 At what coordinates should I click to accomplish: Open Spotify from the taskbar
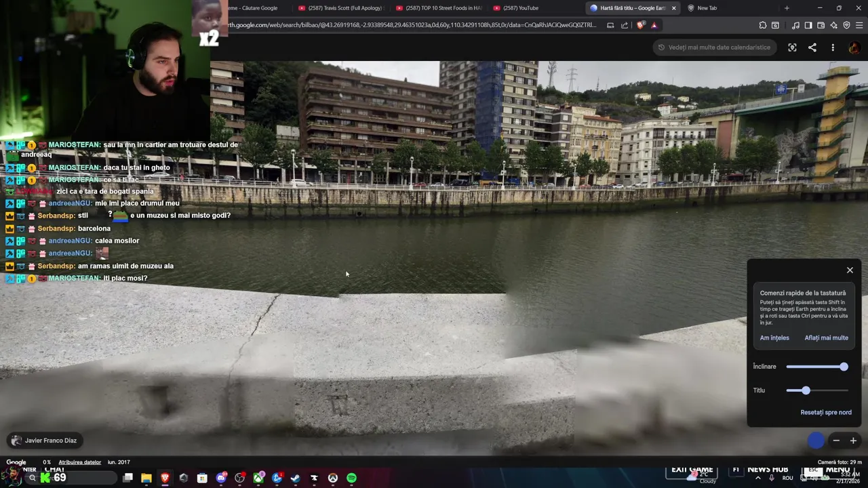351,478
